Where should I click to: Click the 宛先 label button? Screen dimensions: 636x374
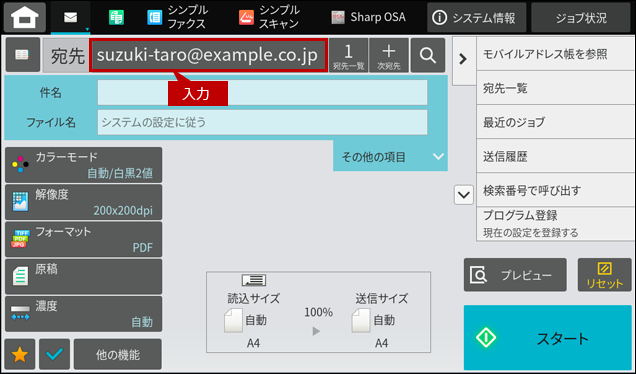pyautogui.click(x=67, y=56)
